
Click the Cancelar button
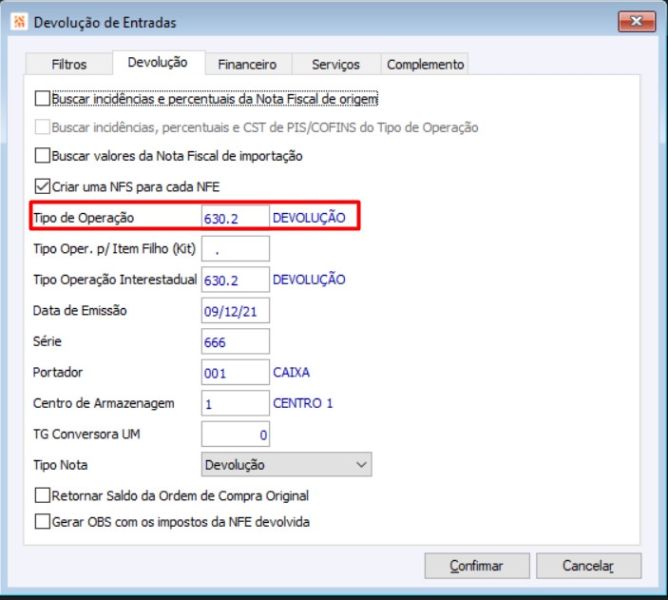588,565
